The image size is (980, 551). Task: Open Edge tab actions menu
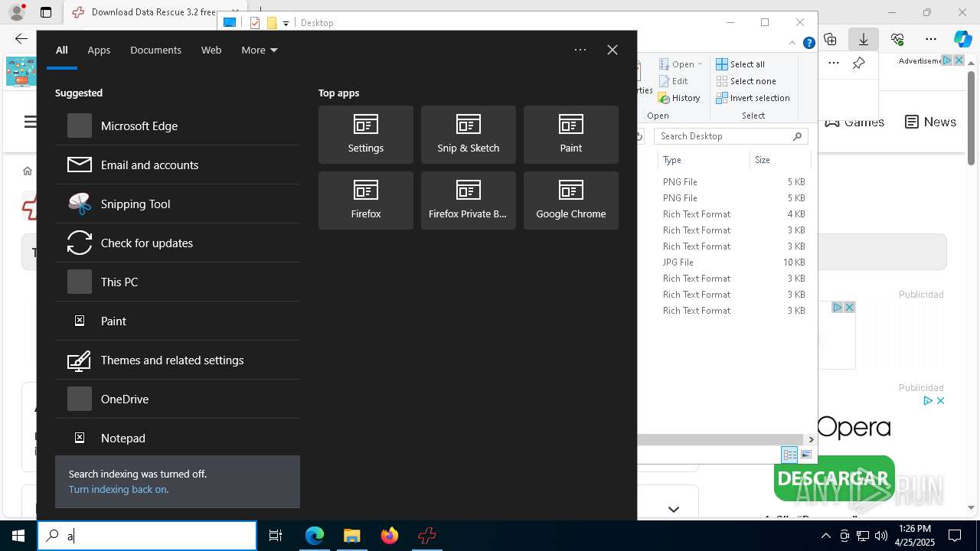coord(46,12)
